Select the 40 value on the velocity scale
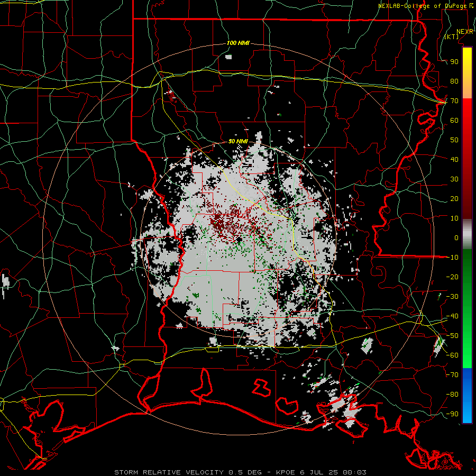476x476 pixels. pyautogui.click(x=454, y=160)
